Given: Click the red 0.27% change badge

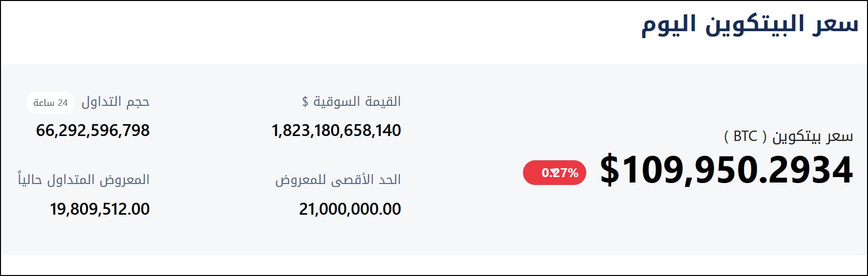Looking at the screenshot, I should click(555, 173).
